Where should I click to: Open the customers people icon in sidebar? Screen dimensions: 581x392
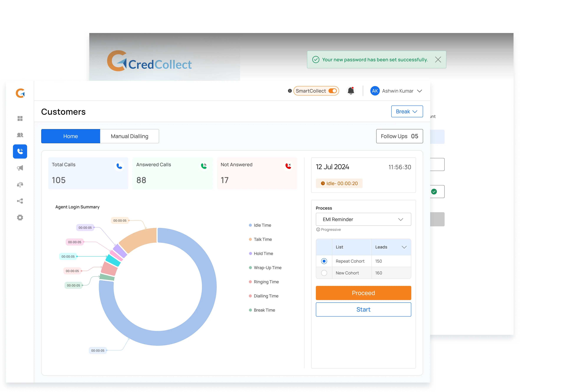click(20, 135)
